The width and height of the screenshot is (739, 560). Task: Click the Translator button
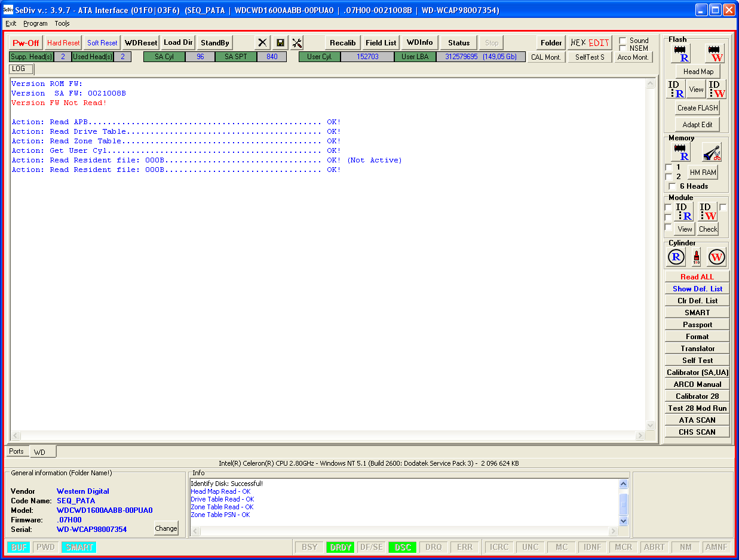697,349
